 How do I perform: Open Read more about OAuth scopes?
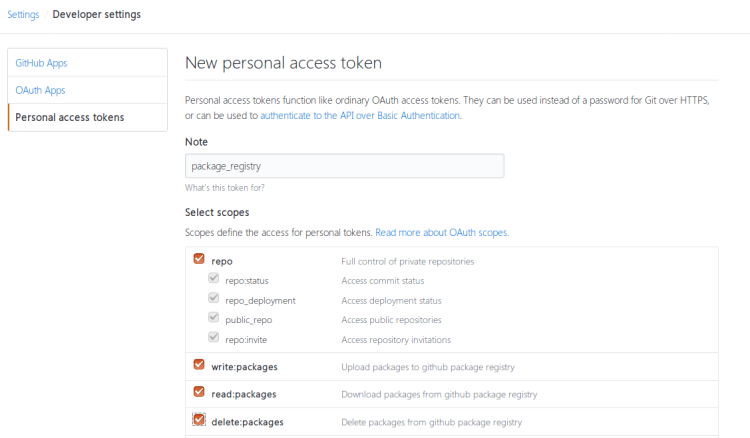pyautogui.click(x=442, y=232)
